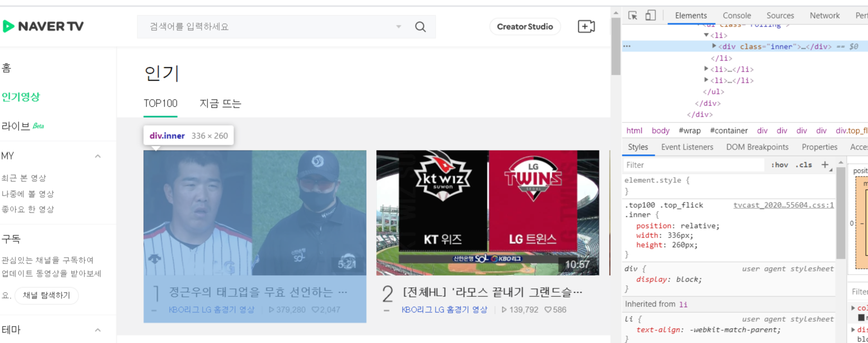Click the search magnifier icon
The image size is (868, 343).
(x=420, y=27)
